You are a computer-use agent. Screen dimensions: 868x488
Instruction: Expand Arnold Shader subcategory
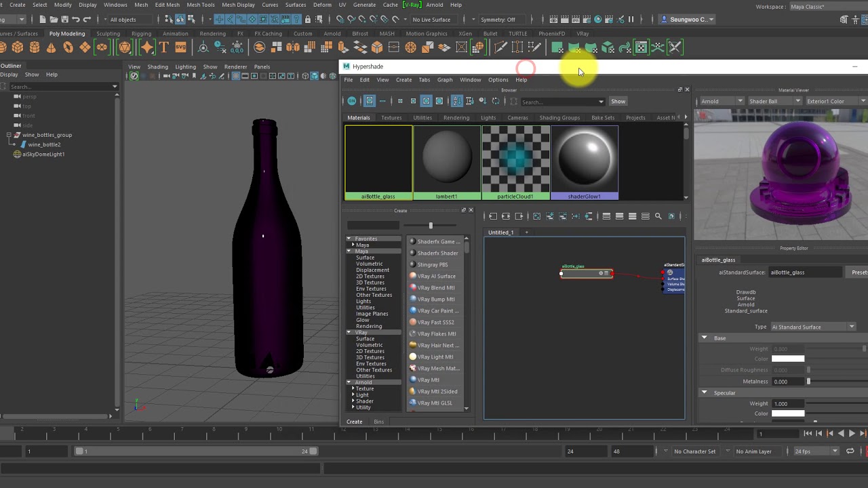coord(353,401)
